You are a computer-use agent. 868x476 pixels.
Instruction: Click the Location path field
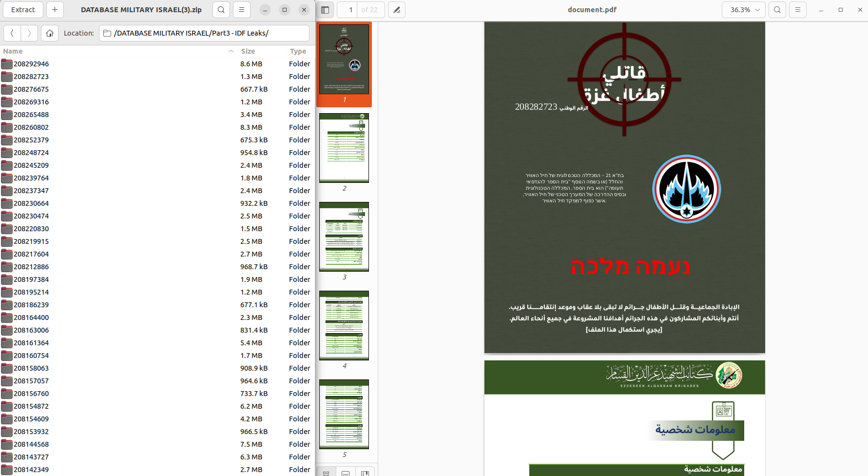205,33
